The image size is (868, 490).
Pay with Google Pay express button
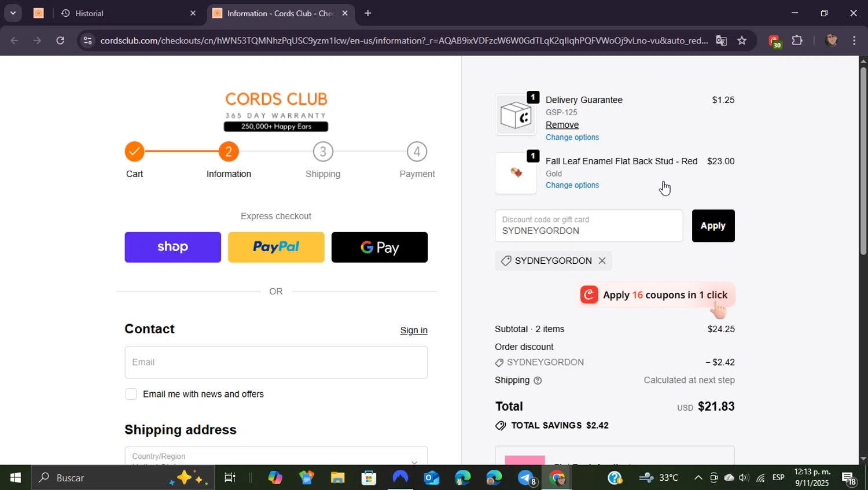pyautogui.click(x=380, y=247)
